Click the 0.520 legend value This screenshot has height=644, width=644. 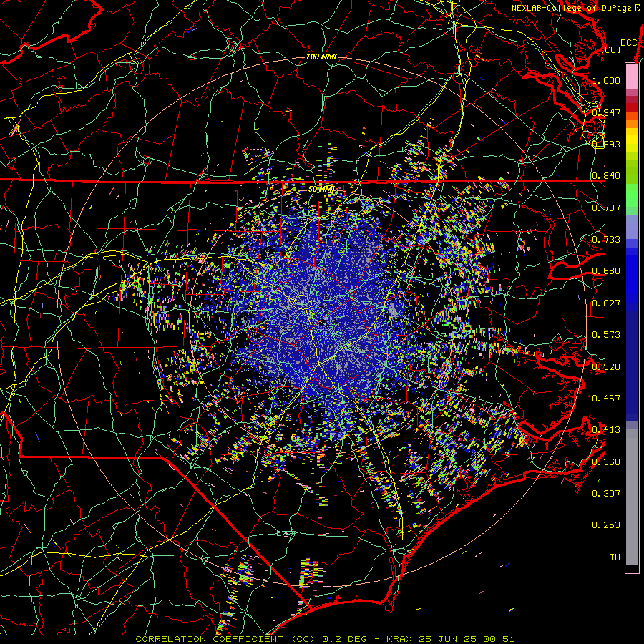606,367
